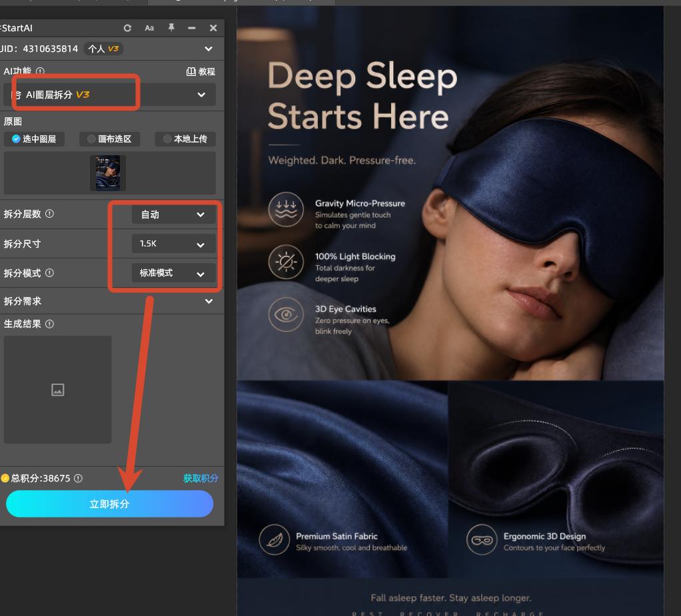Show info tooltip for 拆分层数

[x=49, y=214]
